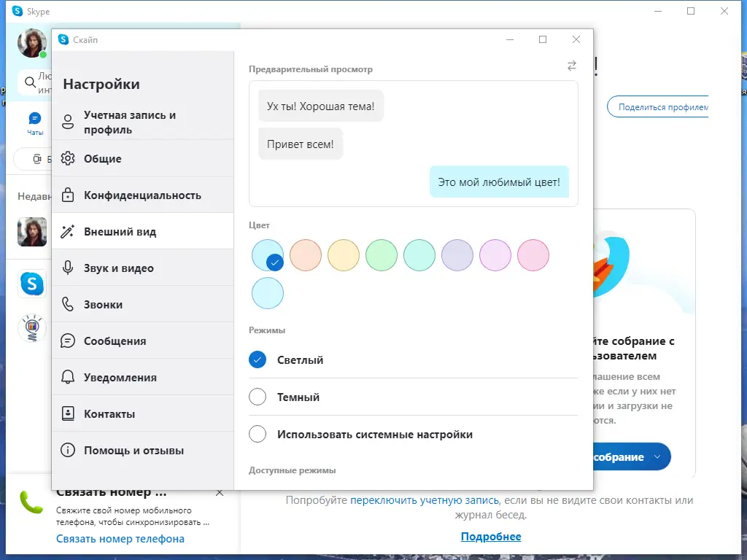This screenshot has height=560, width=747.
Task: Expand the собрание button dropdown chevron
Action: tap(657, 456)
